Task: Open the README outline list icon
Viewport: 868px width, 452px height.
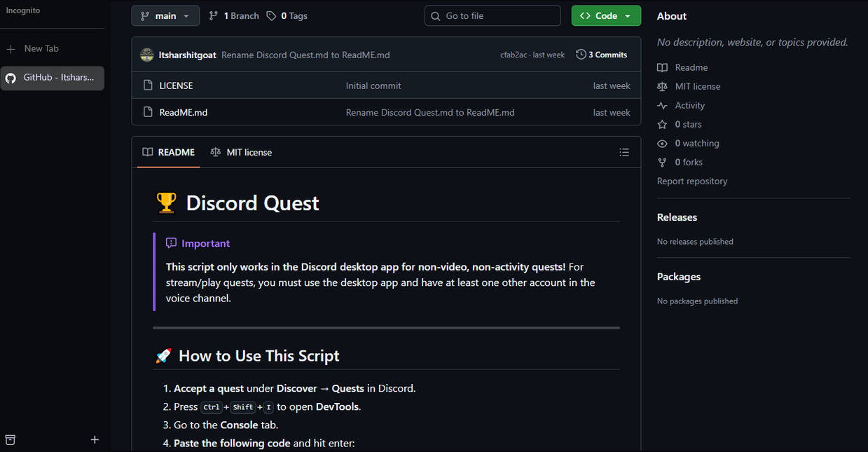Action: [624, 152]
